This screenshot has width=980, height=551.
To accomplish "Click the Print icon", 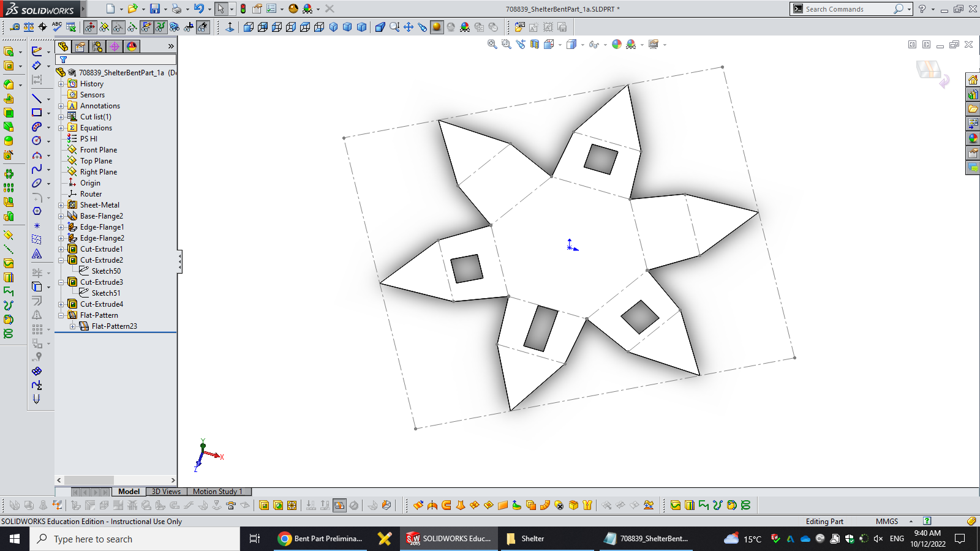I will pos(177,9).
